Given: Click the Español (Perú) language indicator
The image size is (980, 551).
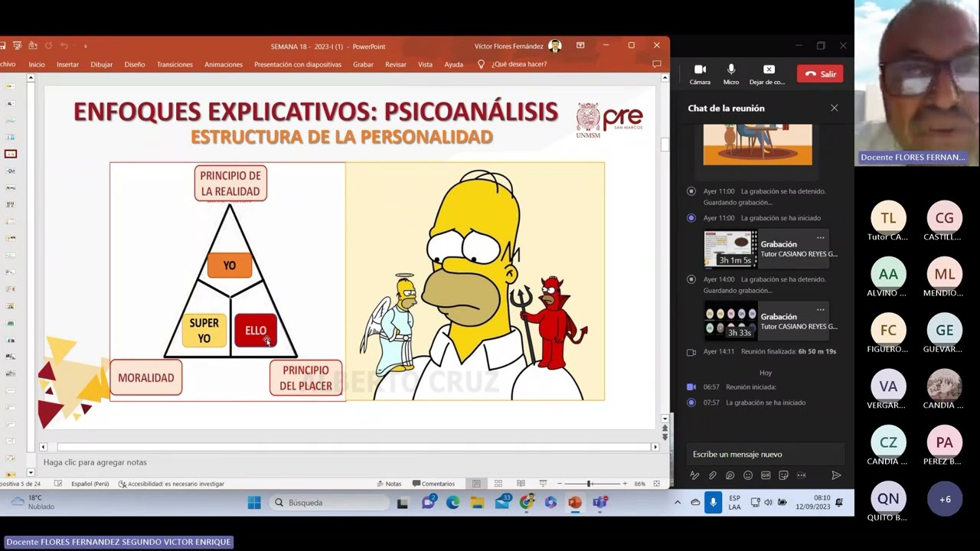Looking at the screenshot, I should pos(90,484).
